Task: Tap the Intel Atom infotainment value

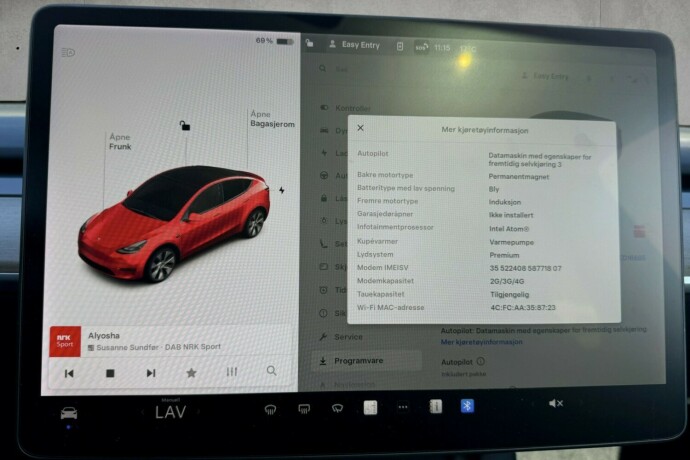Action: click(509, 229)
